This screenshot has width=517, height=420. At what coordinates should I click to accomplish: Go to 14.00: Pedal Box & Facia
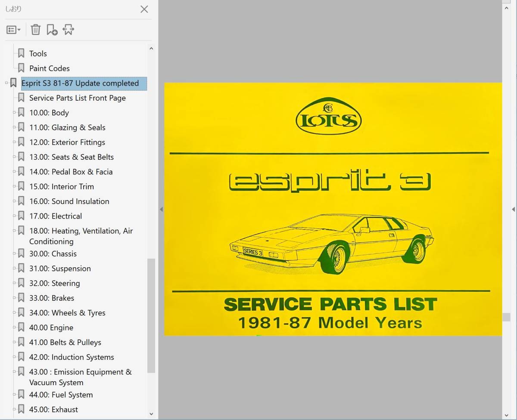(71, 172)
